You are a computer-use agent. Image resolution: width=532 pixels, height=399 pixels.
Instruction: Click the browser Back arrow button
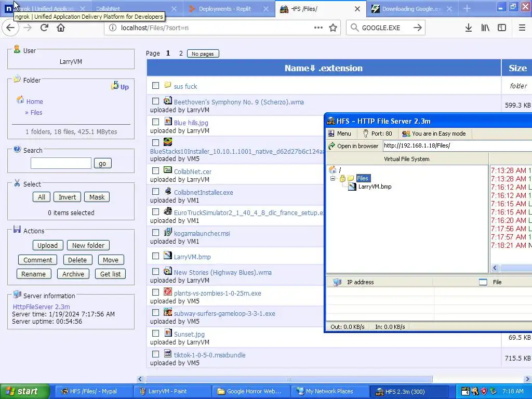(10, 28)
